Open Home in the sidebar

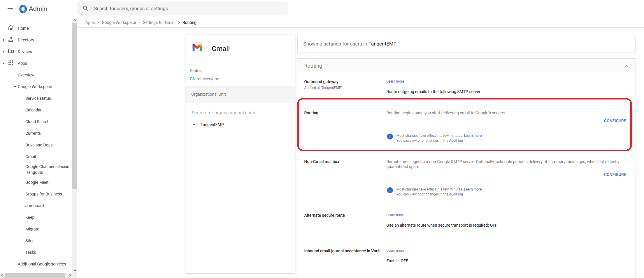tap(23, 28)
